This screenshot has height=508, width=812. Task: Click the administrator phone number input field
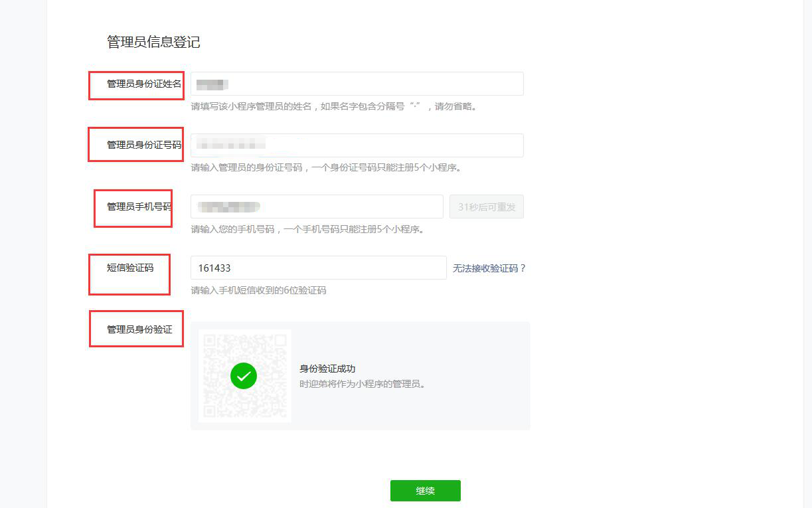[x=317, y=207]
